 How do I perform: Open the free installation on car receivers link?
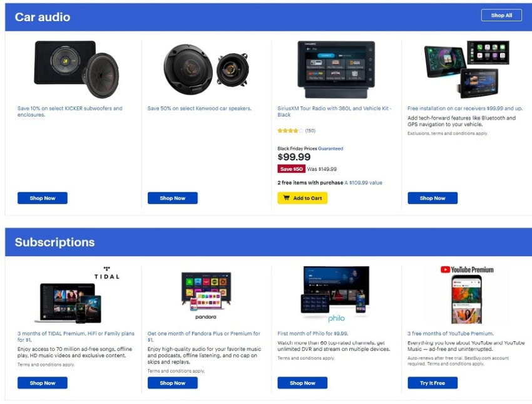point(465,108)
